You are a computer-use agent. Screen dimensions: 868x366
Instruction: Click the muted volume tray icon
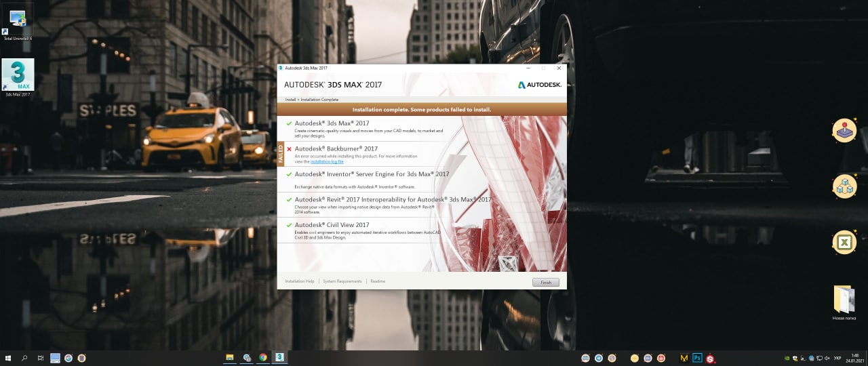pyautogui.click(x=827, y=358)
